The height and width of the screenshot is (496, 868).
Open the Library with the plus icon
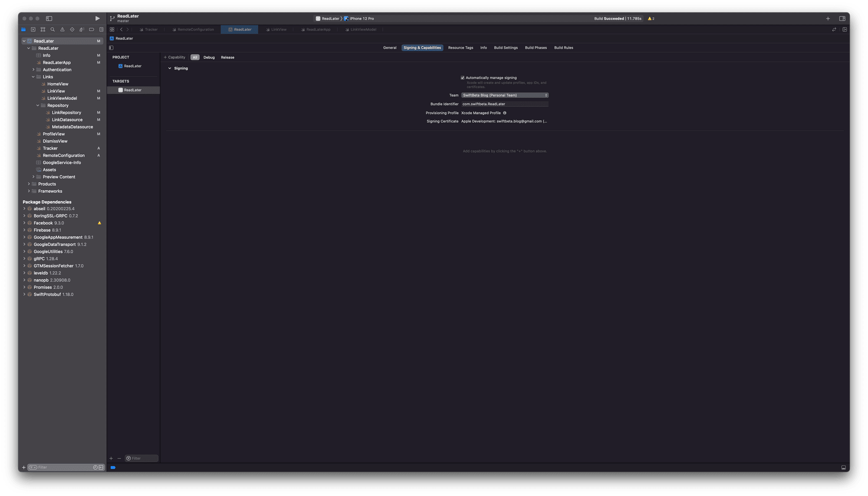click(828, 19)
